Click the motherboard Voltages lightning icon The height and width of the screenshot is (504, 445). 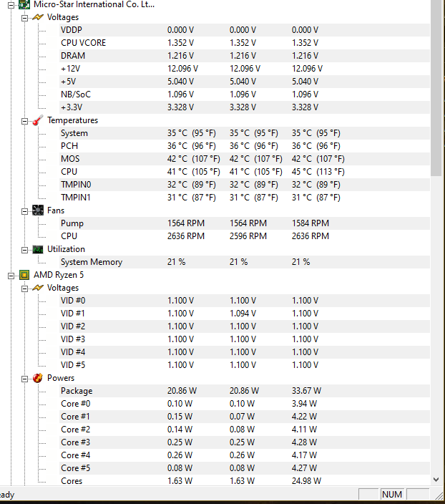point(38,17)
